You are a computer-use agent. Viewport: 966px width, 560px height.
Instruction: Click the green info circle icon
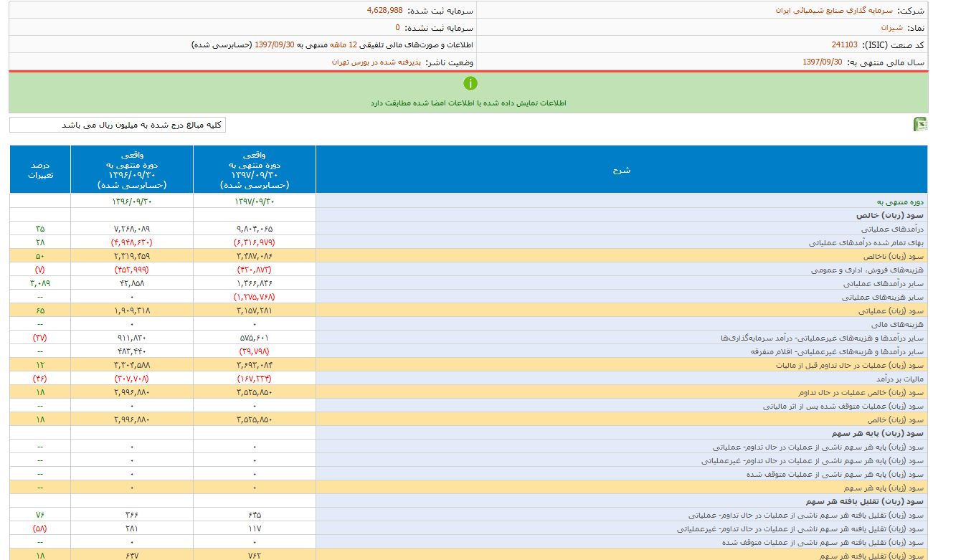(x=470, y=83)
